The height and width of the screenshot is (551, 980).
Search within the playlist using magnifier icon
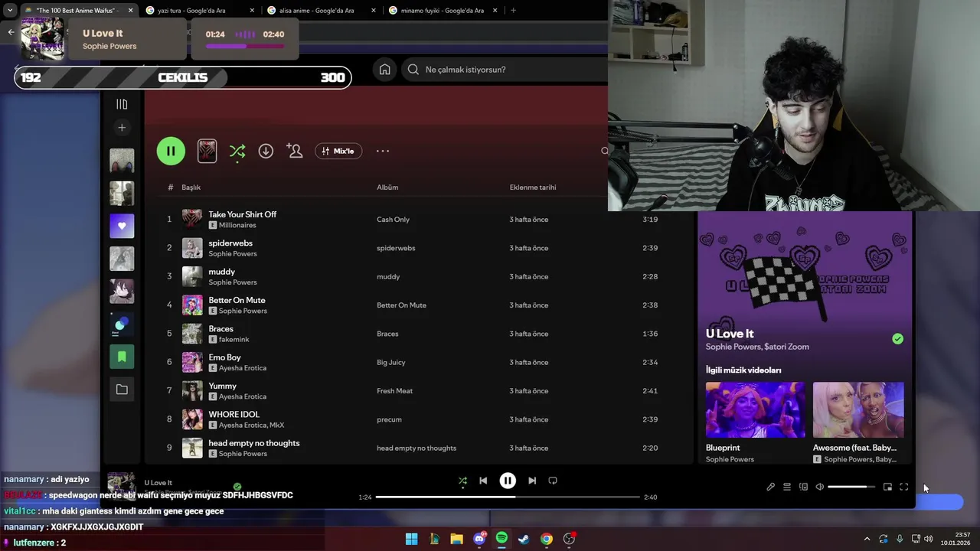[x=604, y=151]
